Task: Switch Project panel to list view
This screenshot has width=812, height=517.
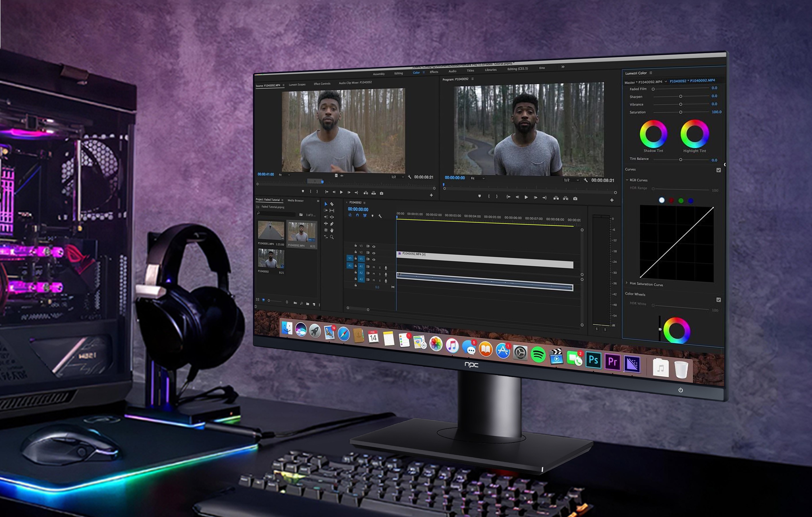Action: [x=258, y=300]
